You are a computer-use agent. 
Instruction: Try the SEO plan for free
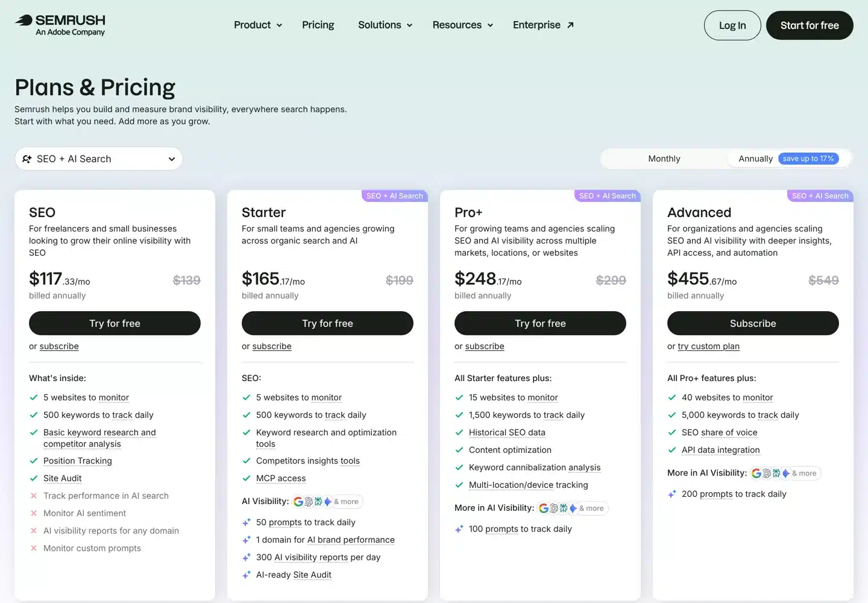115,323
